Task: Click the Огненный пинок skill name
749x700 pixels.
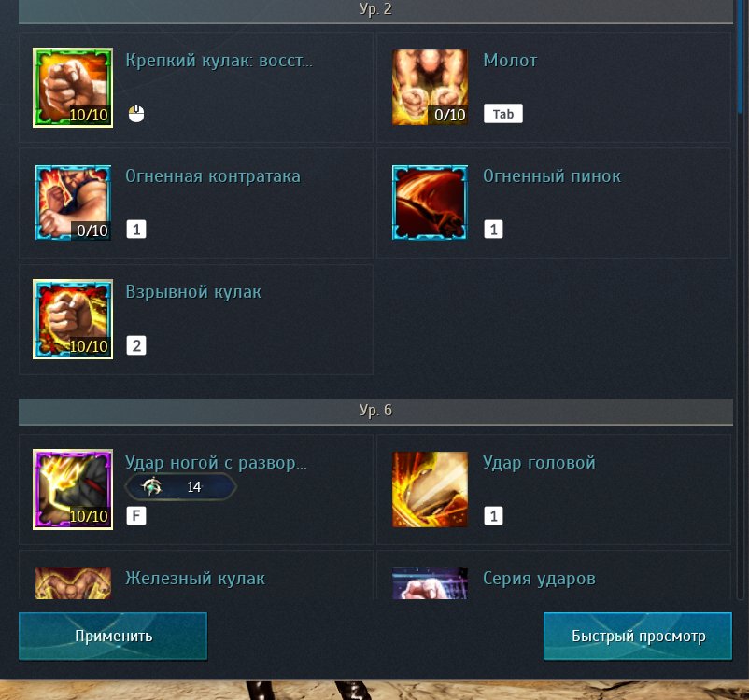Action: (x=552, y=176)
